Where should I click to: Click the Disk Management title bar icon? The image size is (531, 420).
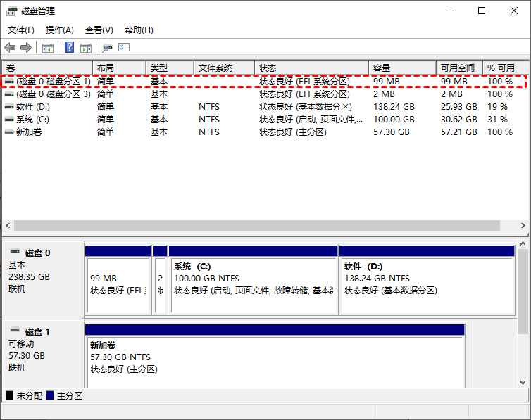(11, 11)
